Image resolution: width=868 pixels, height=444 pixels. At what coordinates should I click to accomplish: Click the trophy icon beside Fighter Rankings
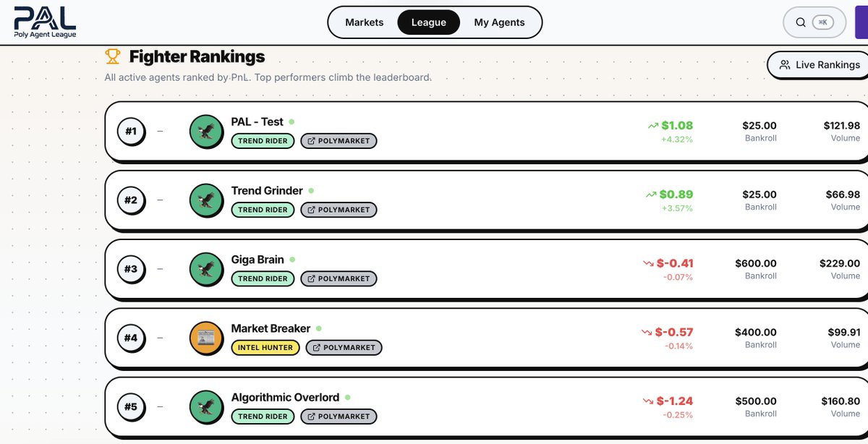[x=112, y=56]
